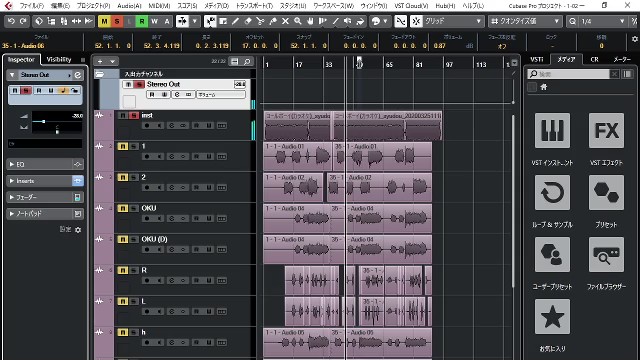Open the VST Effects FX tile
The image size is (640, 360).
pyautogui.click(x=606, y=131)
